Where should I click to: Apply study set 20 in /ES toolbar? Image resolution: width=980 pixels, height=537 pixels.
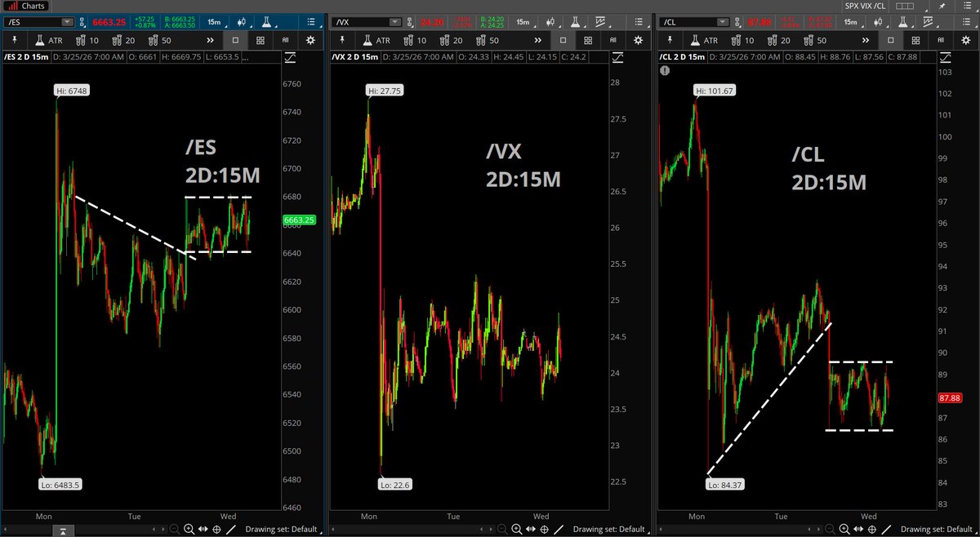point(123,40)
